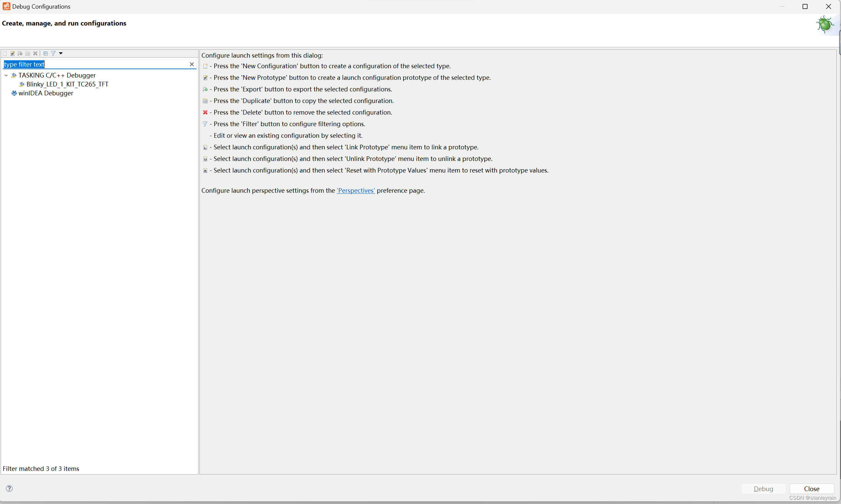Click the Collapse All toolbar icon

coord(45,53)
